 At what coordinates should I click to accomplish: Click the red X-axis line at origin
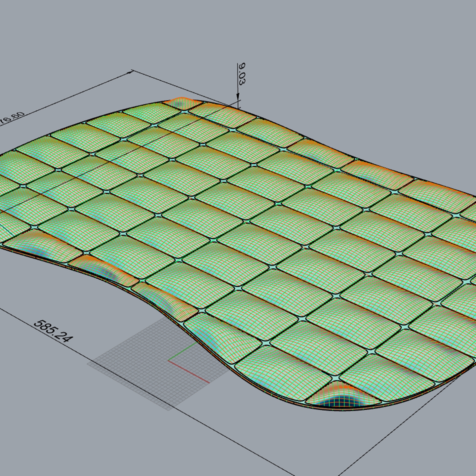click(x=189, y=372)
